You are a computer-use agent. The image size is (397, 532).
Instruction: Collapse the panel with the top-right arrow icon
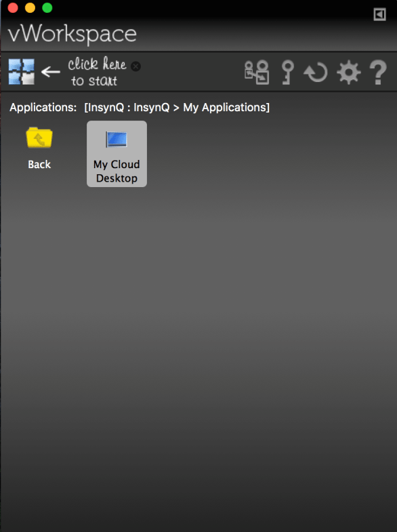tap(379, 15)
